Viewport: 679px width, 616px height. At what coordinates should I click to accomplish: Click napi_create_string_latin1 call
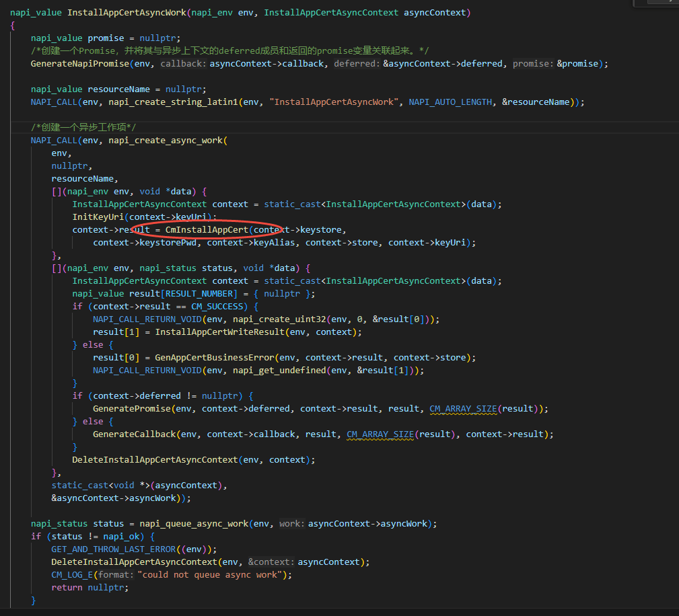(173, 102)
